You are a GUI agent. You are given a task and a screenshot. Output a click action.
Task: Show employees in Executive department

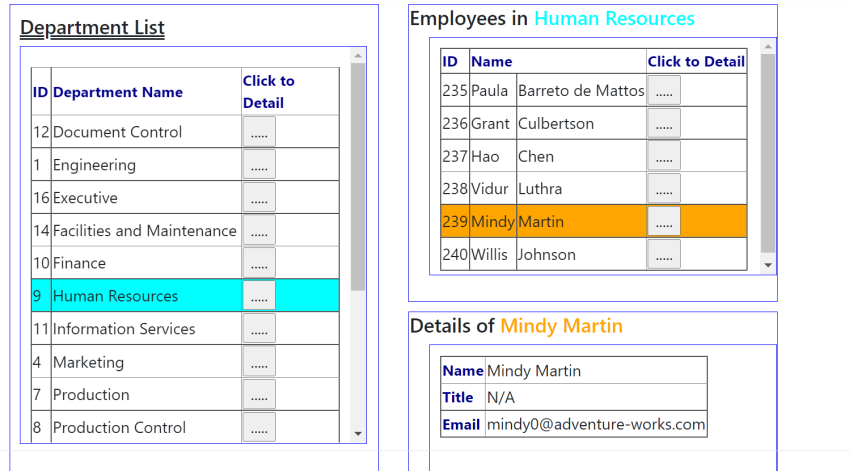point(259,198)
